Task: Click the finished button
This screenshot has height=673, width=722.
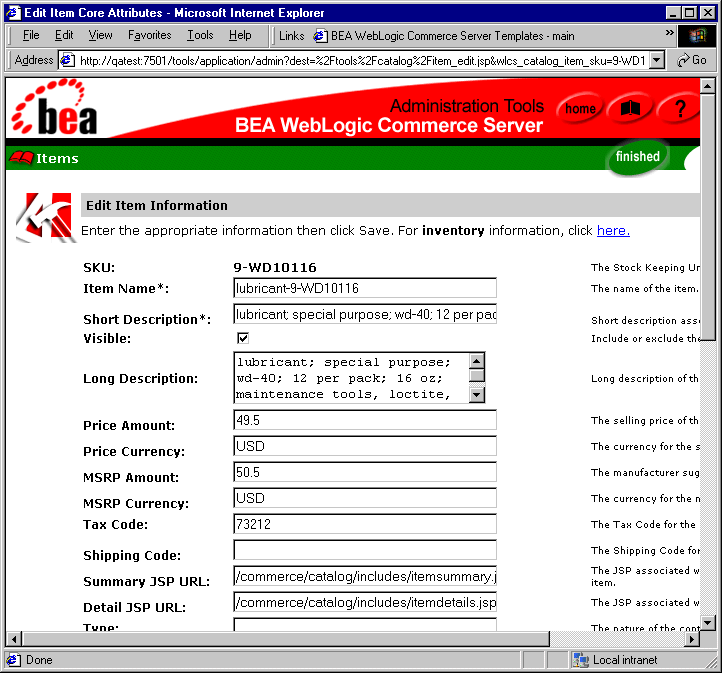Action: coord(638,157)
